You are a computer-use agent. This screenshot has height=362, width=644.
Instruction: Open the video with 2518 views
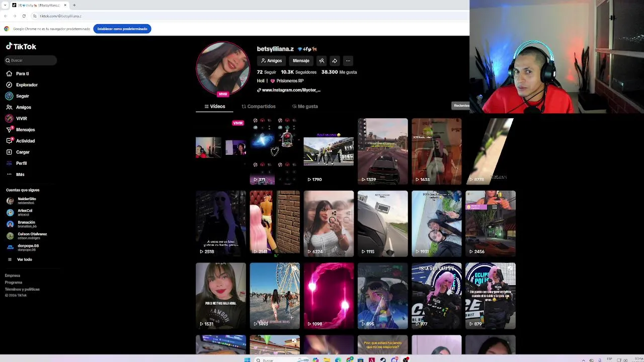click(x=221, y=224)
